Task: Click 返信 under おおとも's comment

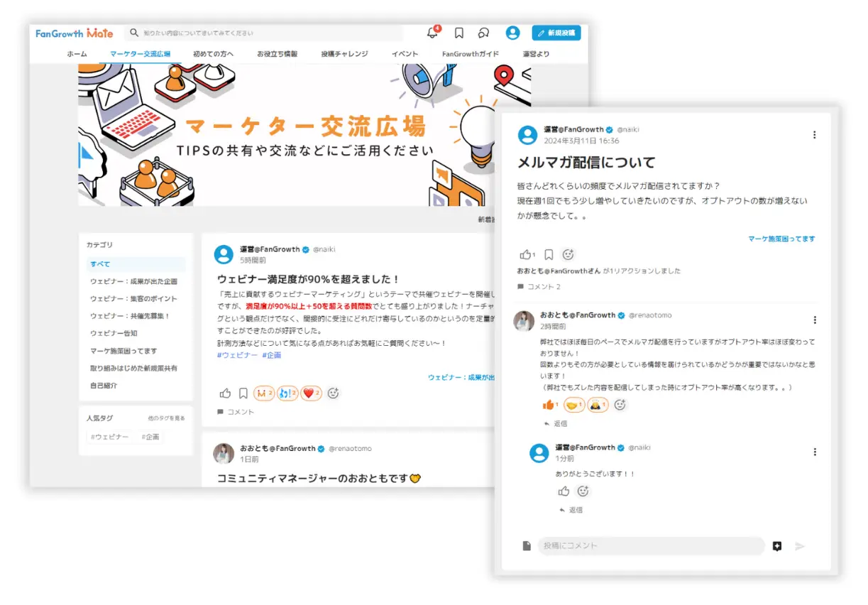Action: [555, 423]
